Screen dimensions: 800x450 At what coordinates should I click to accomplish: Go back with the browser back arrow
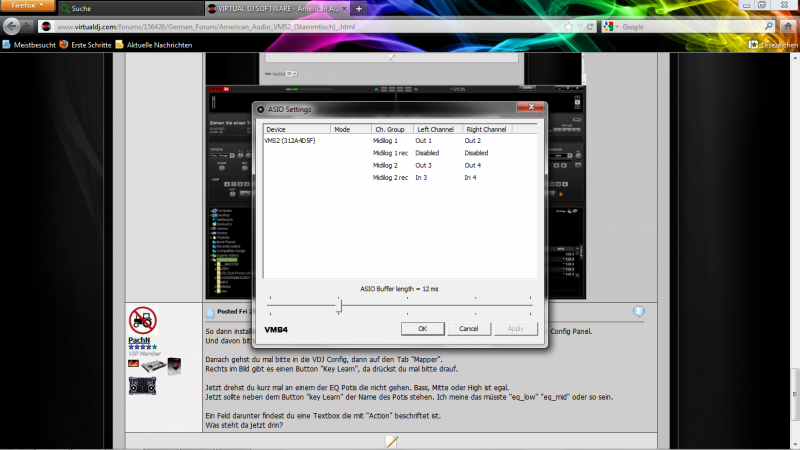[12, 27]
